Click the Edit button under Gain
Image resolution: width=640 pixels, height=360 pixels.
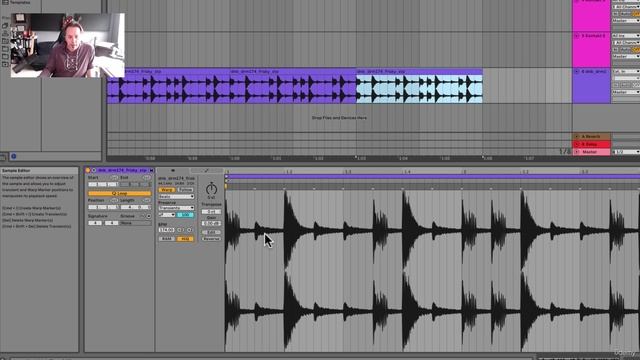(x=211, y=232)
